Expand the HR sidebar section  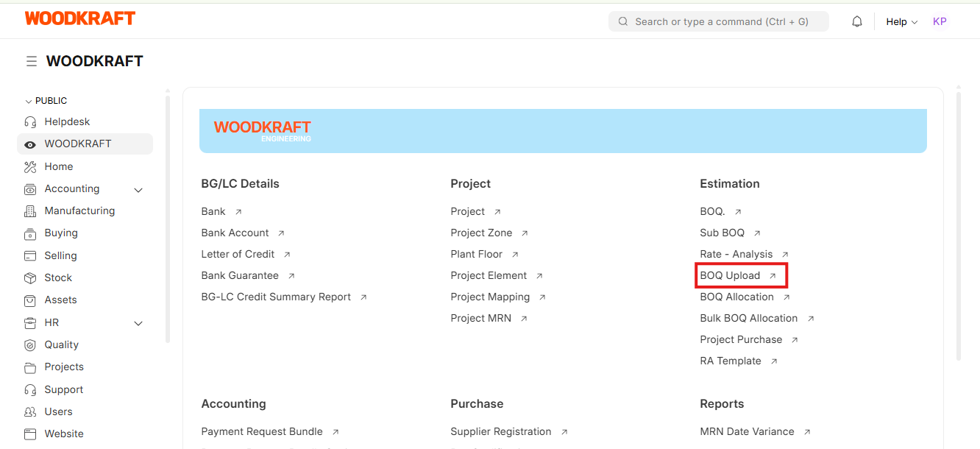coord(138,323)
